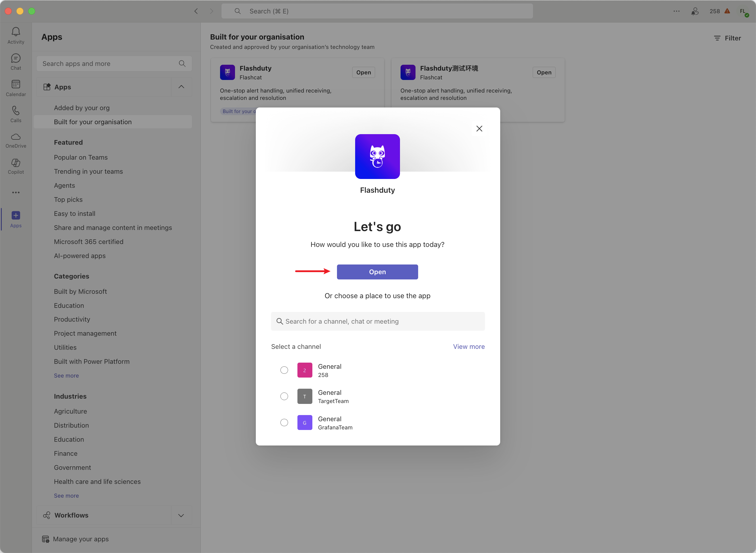756x553 pixels.
Task: Click the grey TargetTeam avatar
Action: [x=305, y=396]
